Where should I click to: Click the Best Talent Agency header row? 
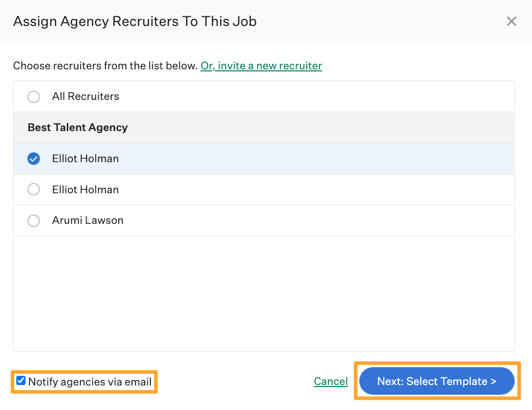[x=77, y=127]
